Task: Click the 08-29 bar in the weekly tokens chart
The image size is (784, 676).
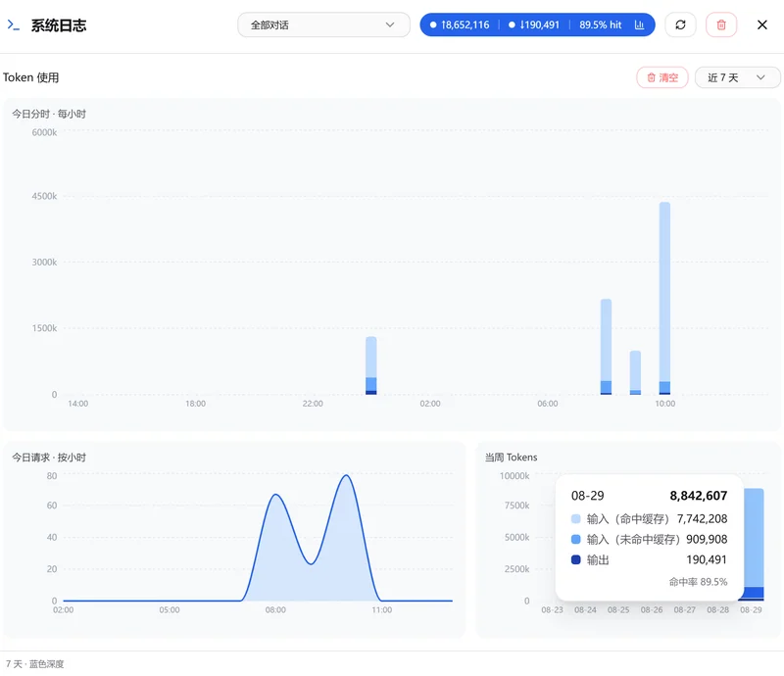Action: [x=754, y=544]
